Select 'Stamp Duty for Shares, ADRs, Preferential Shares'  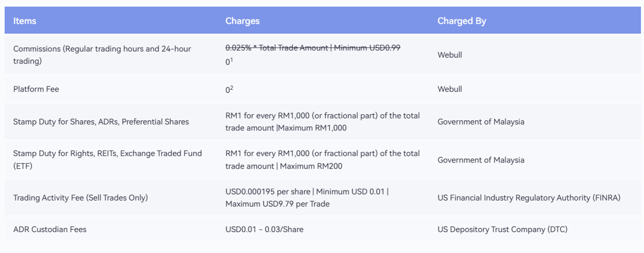click(x=101, y=122)
